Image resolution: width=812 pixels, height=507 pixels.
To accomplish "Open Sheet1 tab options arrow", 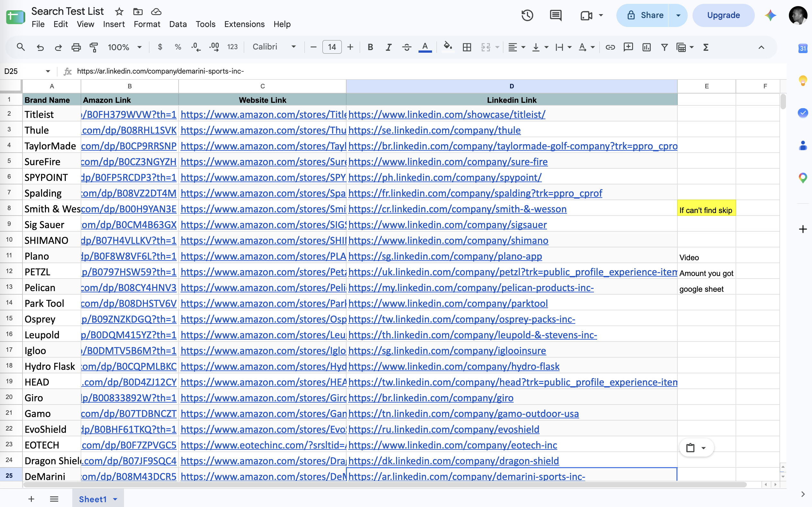I will 115,499.
